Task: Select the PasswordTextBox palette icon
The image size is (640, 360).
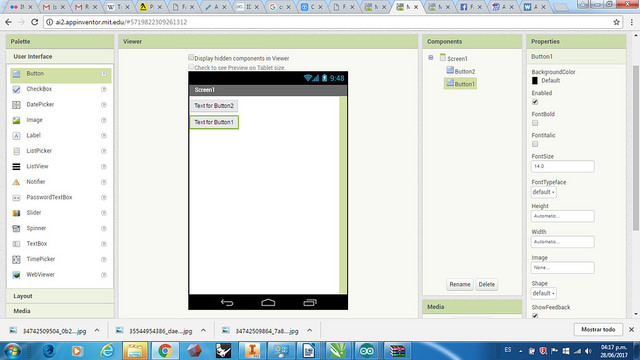Action: [x=16, y=198]
